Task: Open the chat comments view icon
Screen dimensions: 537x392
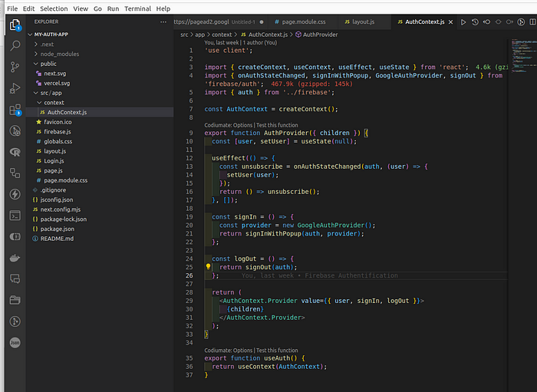Action: pyautogui.click(x=15, y=279)
